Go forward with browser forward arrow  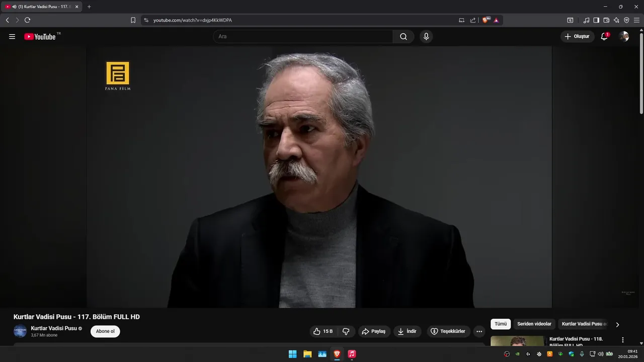17,20
